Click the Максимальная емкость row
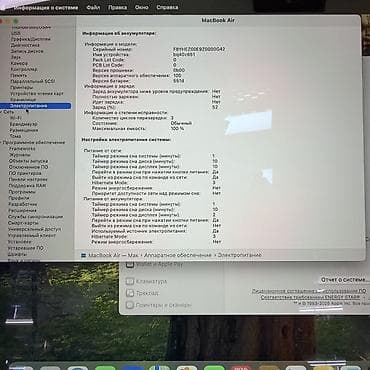This screenshot has height=370, width=370. point(138,129)
